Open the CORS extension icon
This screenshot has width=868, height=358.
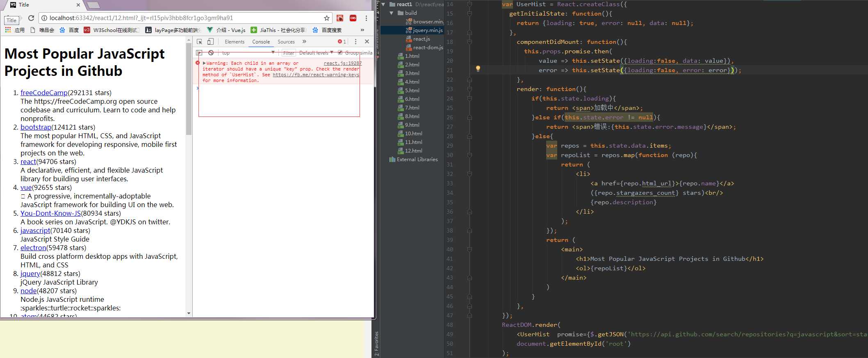point(353,18)
